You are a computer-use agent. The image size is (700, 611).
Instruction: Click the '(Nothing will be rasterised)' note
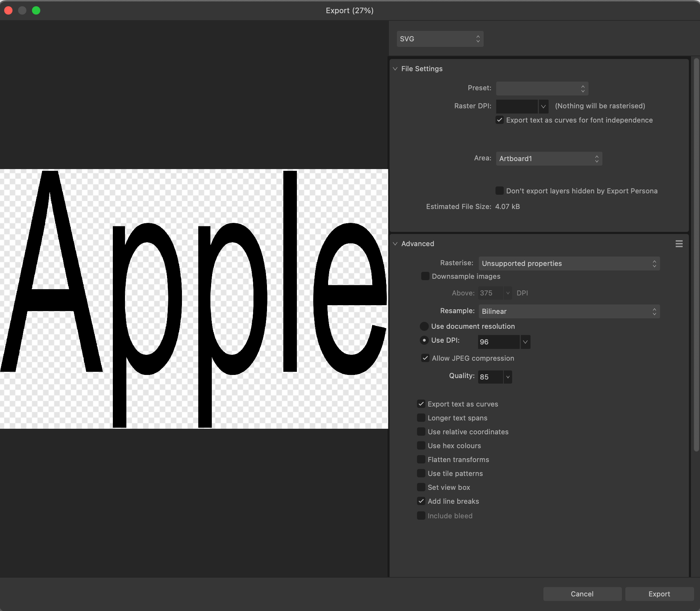(x=600, y=106)
